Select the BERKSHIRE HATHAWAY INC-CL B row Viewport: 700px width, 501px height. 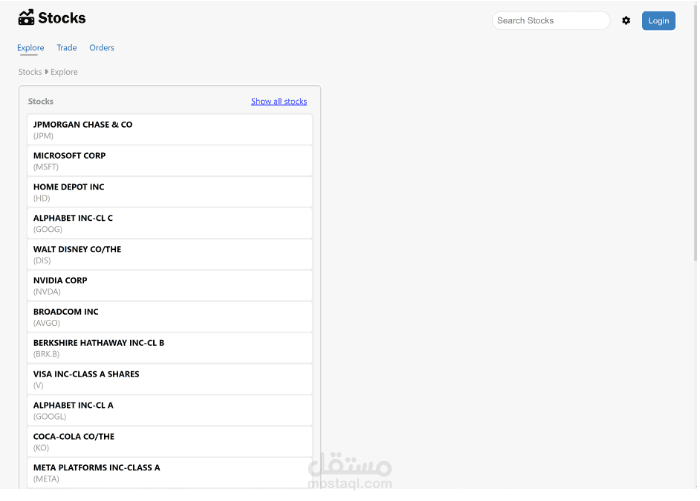[170, 348]
